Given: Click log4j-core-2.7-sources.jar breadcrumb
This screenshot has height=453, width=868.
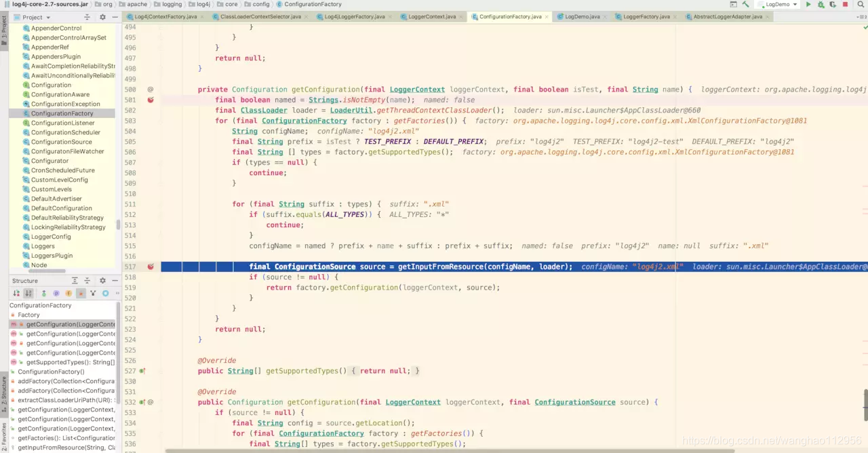Looking at the screenshot, I should 49,4.
